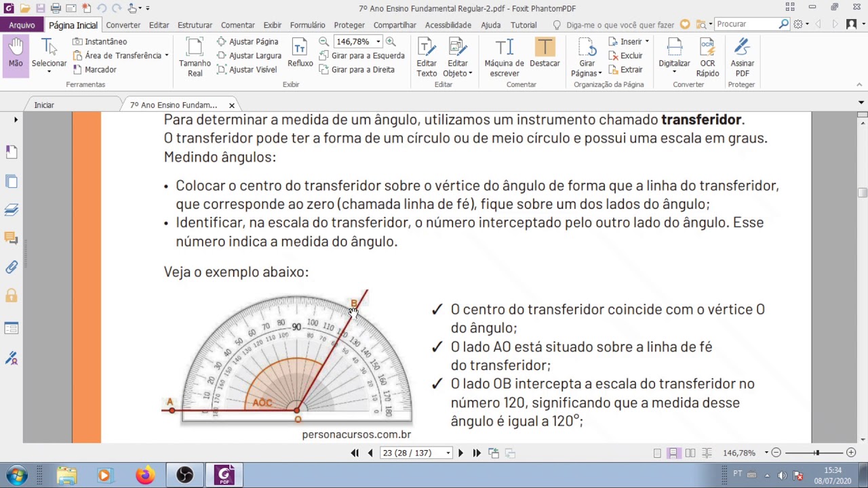Go to the last page
Image resolution: width=868 pixels, height=488 pixels.
tap(476, 453)
